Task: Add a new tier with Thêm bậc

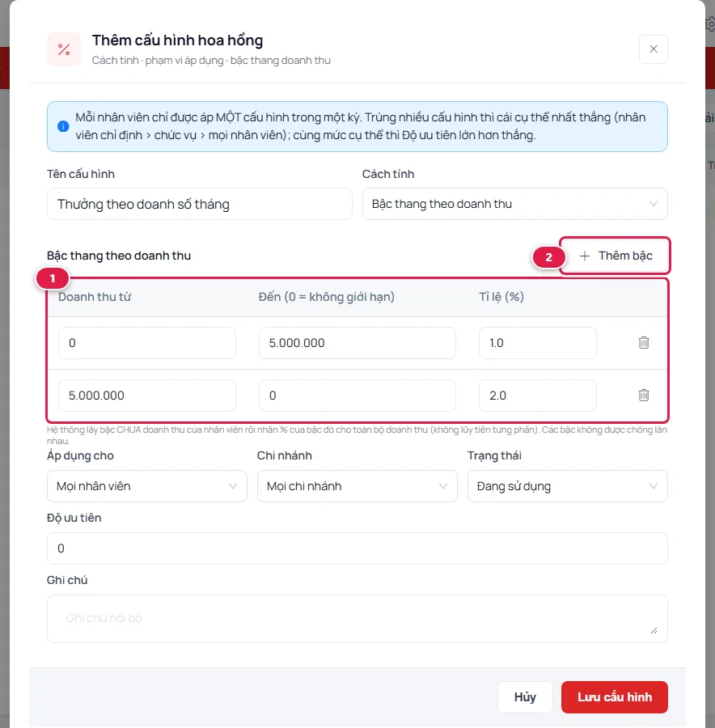Action: (616, 256)
